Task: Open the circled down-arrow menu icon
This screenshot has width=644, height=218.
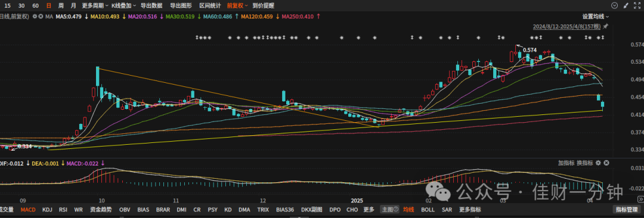Action: point(614,5)
